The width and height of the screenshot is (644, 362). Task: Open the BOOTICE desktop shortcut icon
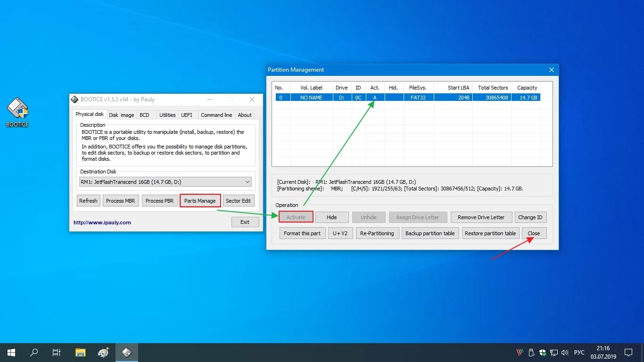click(17, 112)
